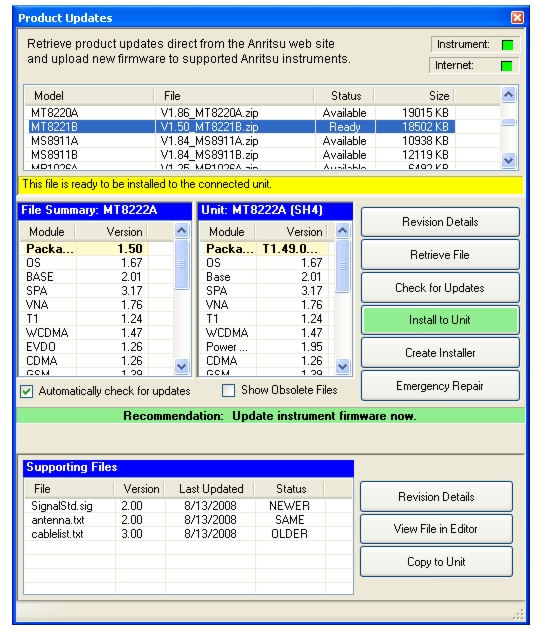Click Status header in Supporting Files table
The image size is (547, 632).
click(290, 489)
